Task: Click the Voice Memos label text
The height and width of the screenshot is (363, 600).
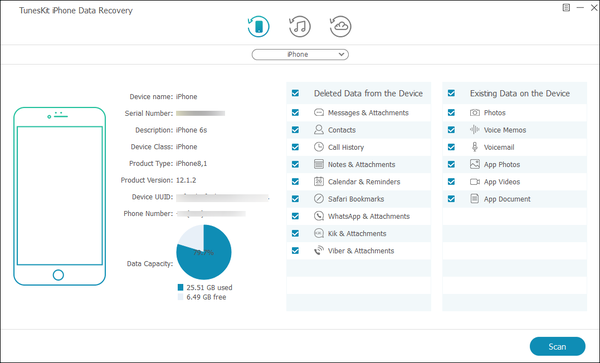Action: point(505,130)
